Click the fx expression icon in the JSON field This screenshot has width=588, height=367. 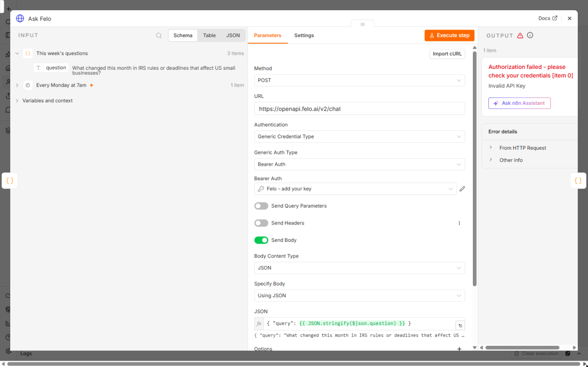click(x=259, y=324)
